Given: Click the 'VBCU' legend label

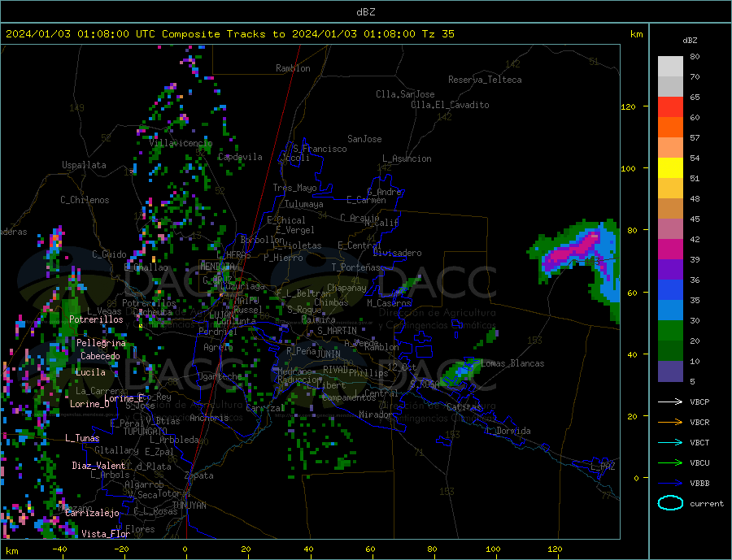Looking at the screenshot, I should (x=699, y=463).
